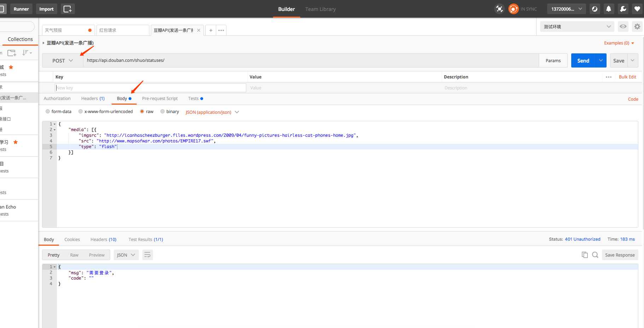Open the collections sort icon

click(27, 53)
